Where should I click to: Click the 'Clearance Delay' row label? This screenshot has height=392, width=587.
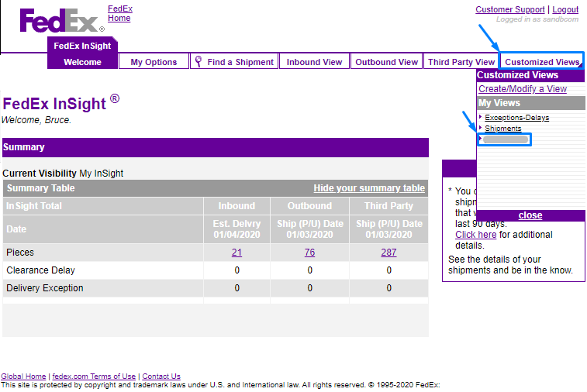click(40, 270)
